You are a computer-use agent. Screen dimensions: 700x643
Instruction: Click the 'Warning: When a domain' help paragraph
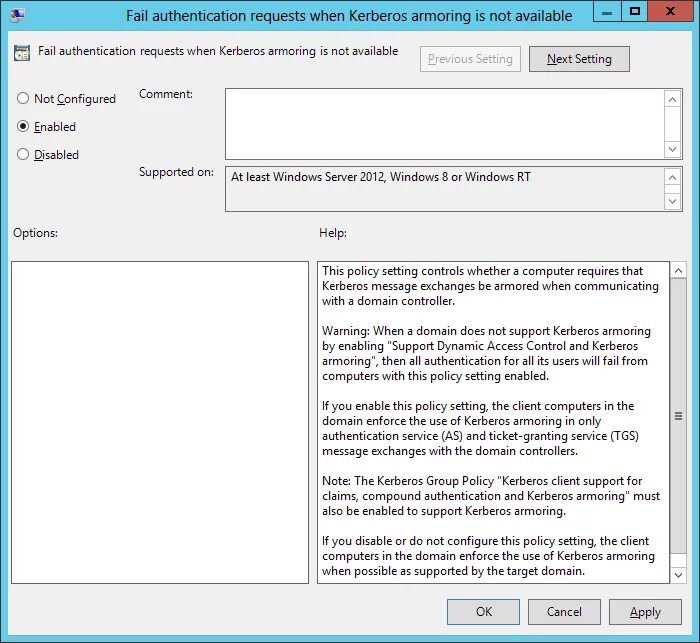point(486,353)
